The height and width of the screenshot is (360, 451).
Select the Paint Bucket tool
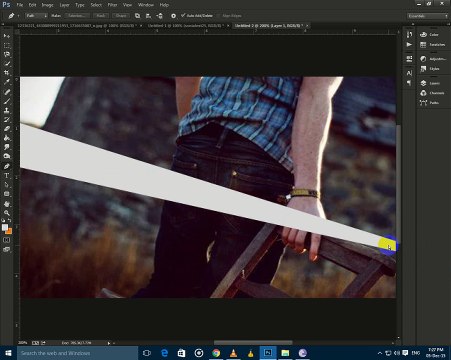coord(7,138)
